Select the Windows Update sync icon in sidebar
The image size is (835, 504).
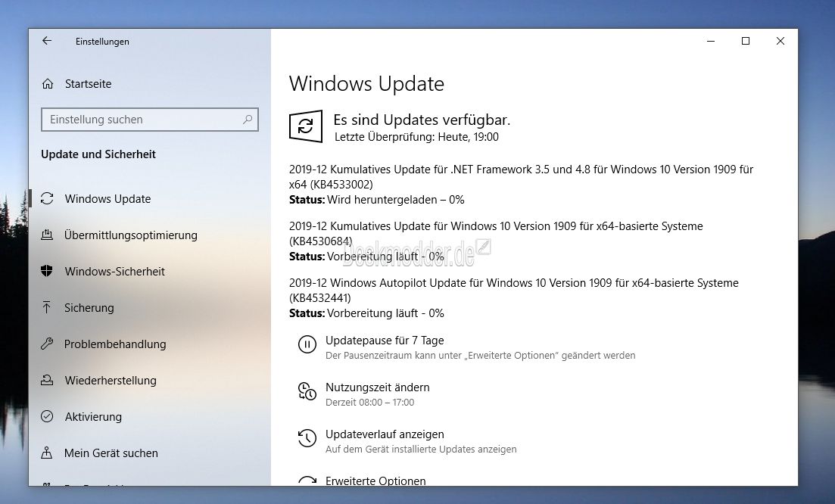[x=47, y=198]
